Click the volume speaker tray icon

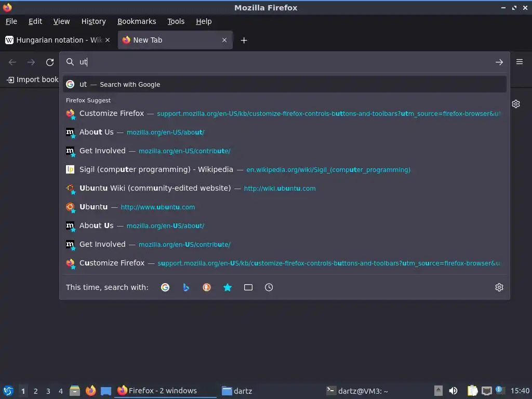[453, 391]
